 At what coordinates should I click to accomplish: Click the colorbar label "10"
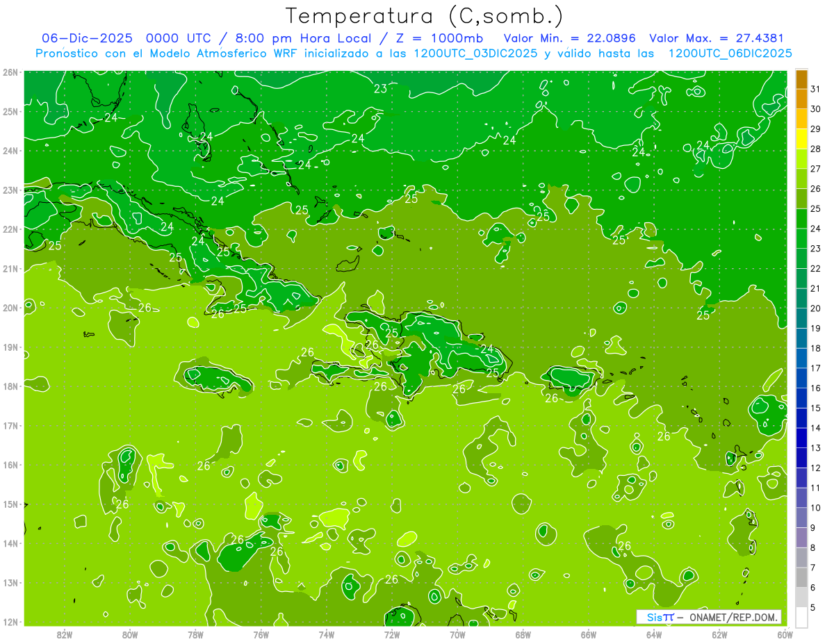816,507
